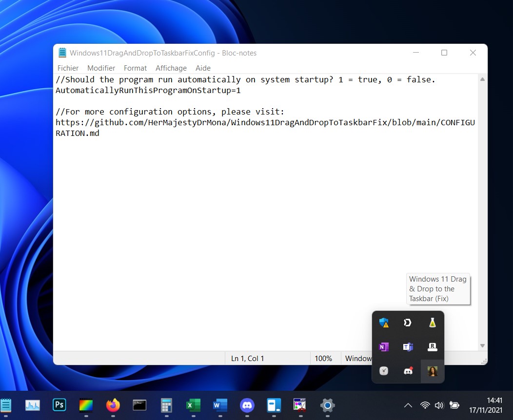Open Discord from the taskbar
Image resolution: width=513 pixels, height=420 pixels.
click(247, 405)
